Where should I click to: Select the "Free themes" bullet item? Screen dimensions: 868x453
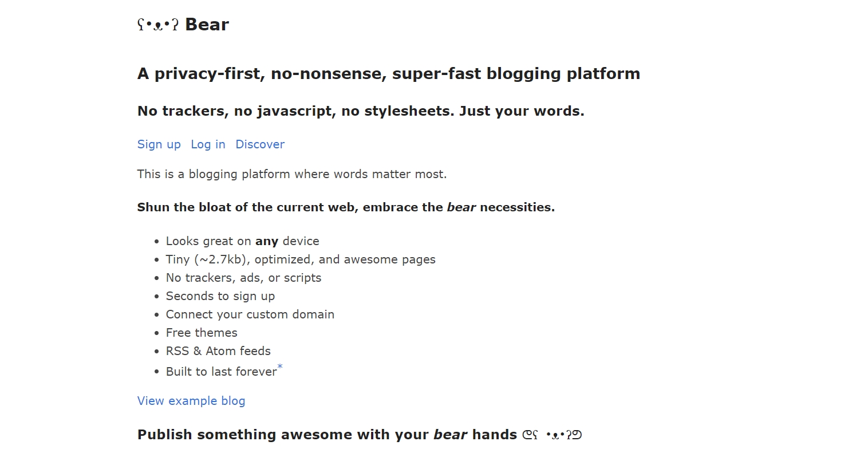(x=202, y=332)
